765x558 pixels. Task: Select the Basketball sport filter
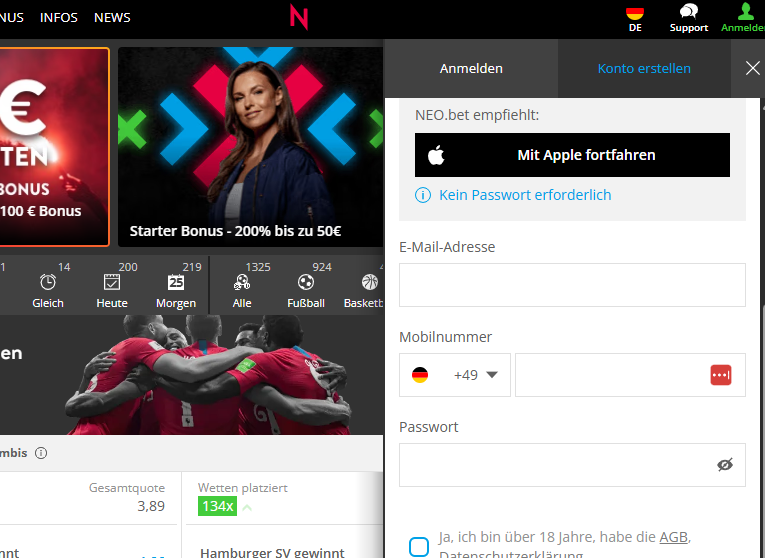[x=363, y=285]
